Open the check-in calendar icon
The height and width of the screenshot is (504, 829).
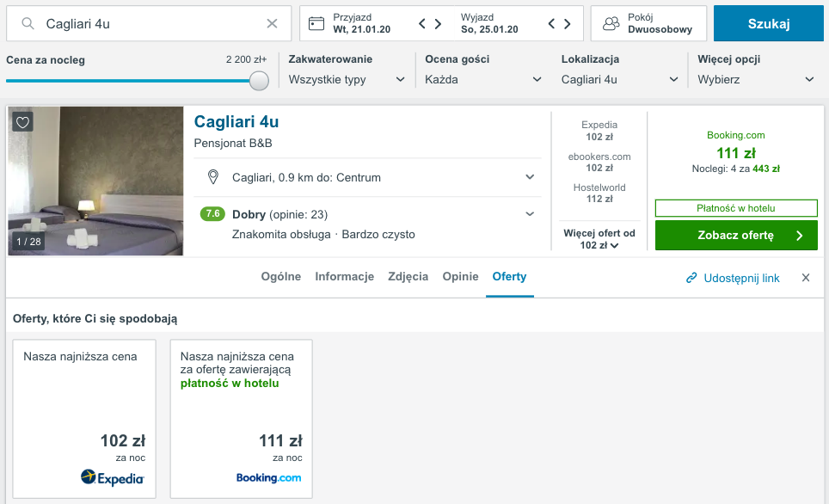(316, 23)
